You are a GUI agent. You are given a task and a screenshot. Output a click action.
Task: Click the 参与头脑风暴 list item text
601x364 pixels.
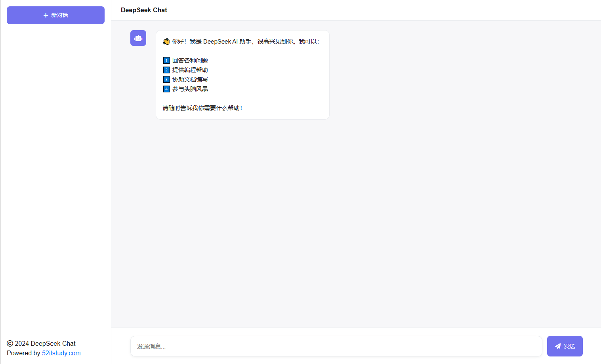point(190,89)
